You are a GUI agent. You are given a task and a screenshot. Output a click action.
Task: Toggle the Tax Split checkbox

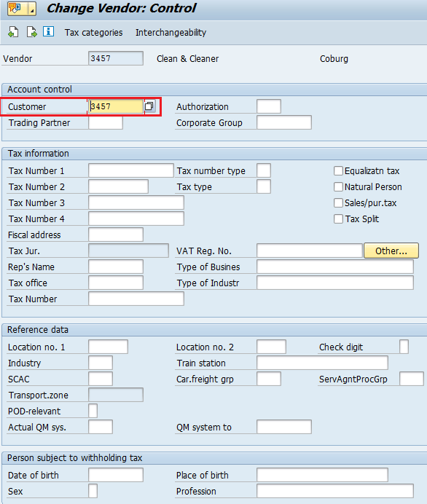[338, 219]
